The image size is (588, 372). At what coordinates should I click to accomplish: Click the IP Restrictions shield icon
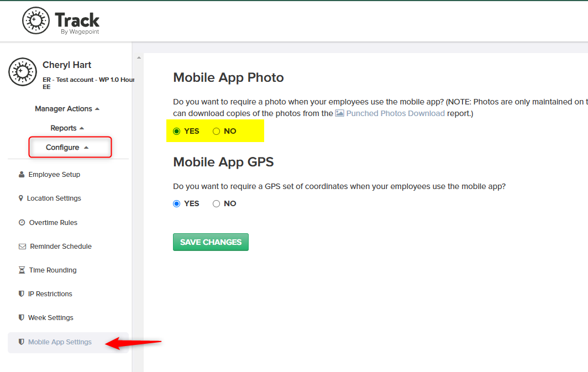tap(22, 294)
